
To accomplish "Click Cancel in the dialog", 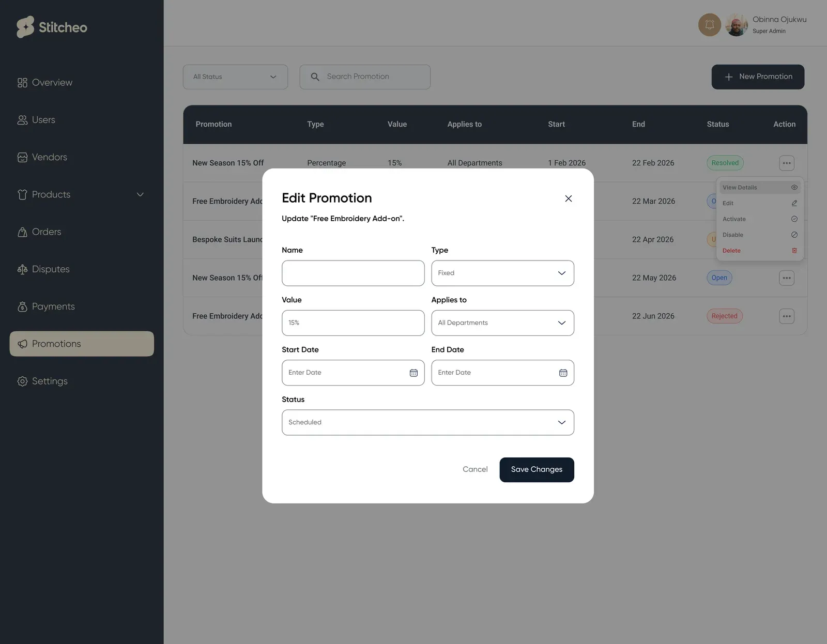I will (x=475, y=470).
